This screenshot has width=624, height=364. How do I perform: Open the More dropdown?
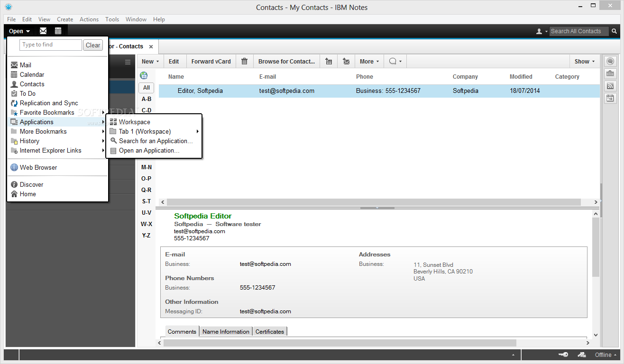tap(369, 61)
